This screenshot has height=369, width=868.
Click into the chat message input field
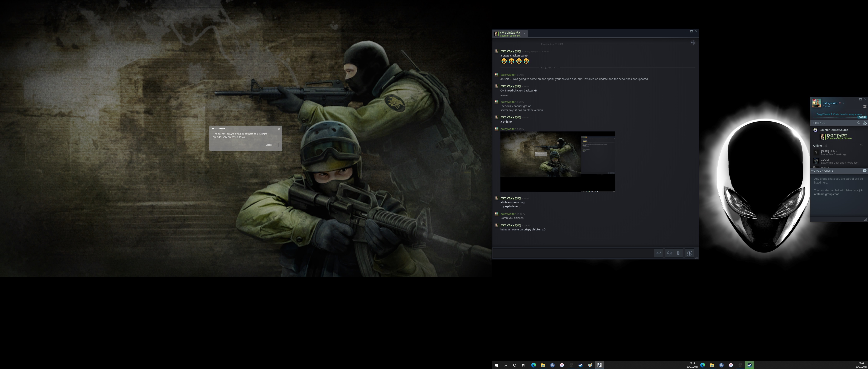coord(573,253)
